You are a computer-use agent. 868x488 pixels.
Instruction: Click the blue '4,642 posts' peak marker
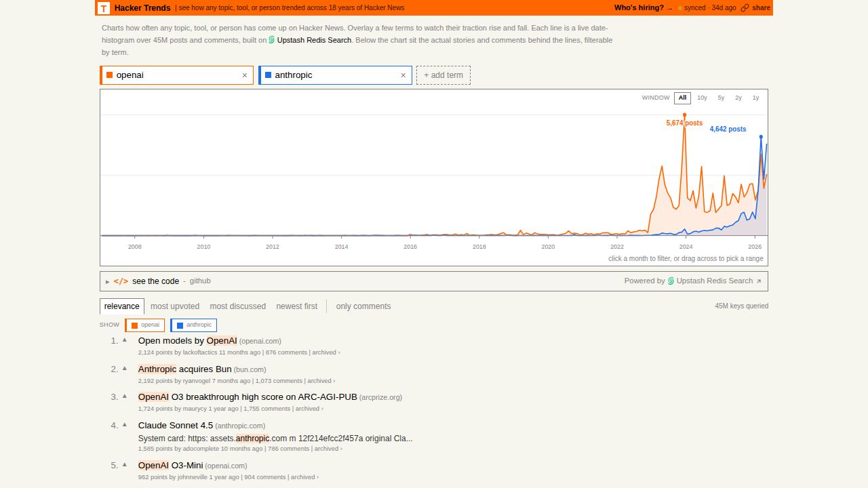pos(761,137)
